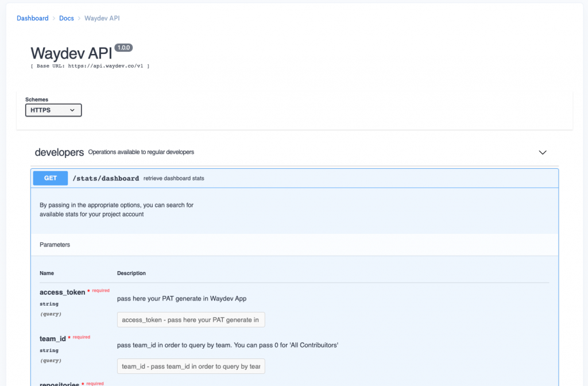Focus the team_id input field

tap(191, 366)
